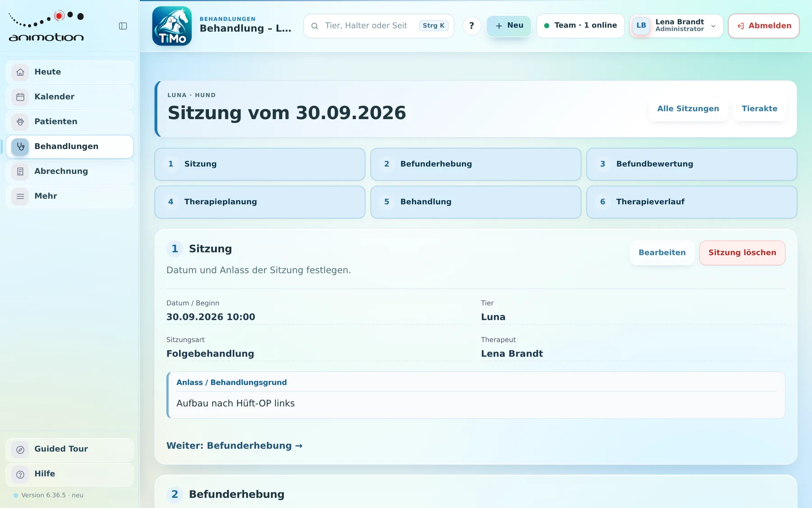Click Sitzung löschen button

point(742,253)
